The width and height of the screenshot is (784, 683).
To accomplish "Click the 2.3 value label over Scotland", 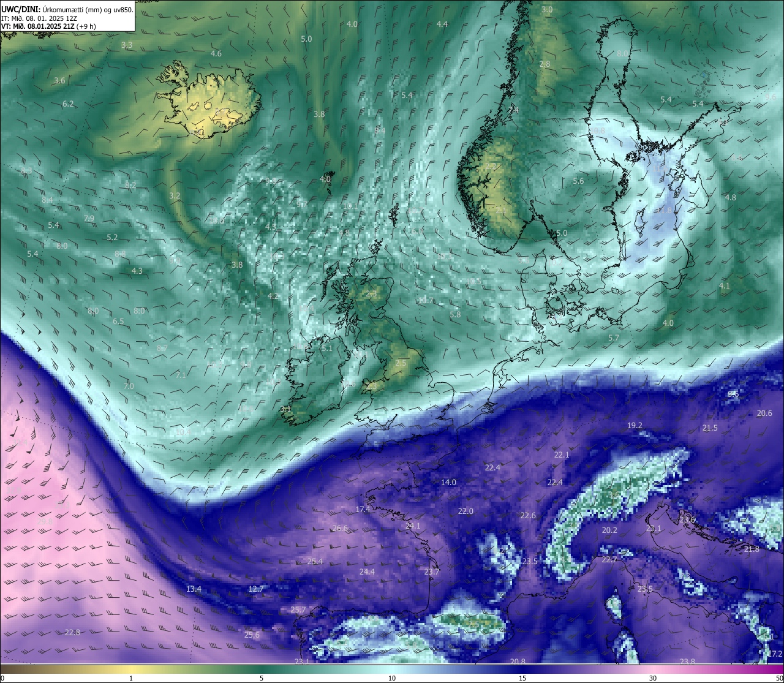I will (x=371, y=294).
